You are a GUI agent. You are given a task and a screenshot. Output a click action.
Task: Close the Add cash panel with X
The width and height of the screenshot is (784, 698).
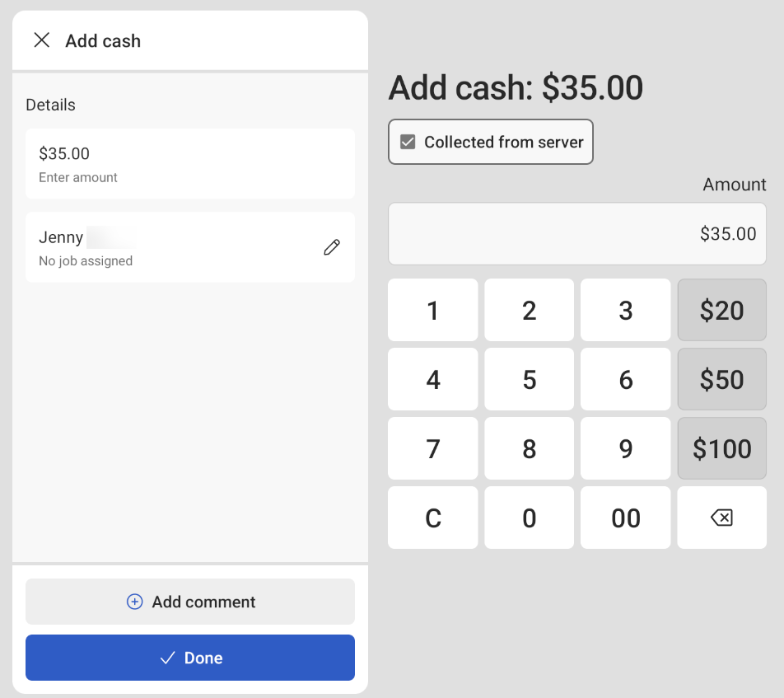coord(41,40)
